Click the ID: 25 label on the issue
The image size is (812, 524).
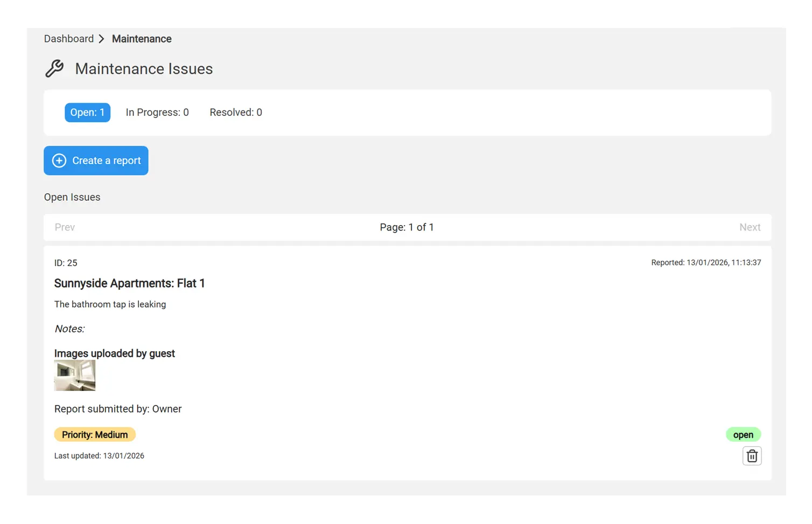(66, 263)
